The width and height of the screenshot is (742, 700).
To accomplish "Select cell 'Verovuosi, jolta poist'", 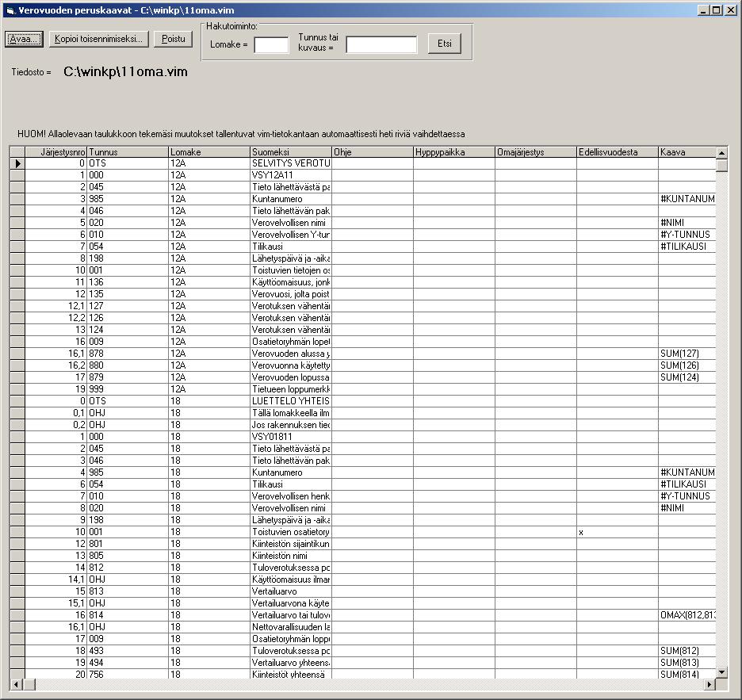I will coord(291,294).
